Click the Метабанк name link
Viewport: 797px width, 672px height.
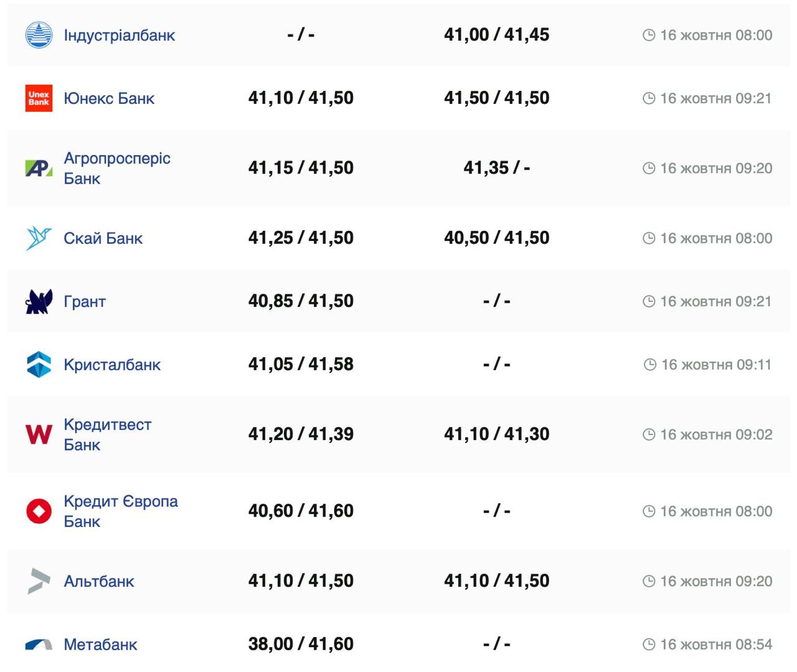click(x=100, y=645)
